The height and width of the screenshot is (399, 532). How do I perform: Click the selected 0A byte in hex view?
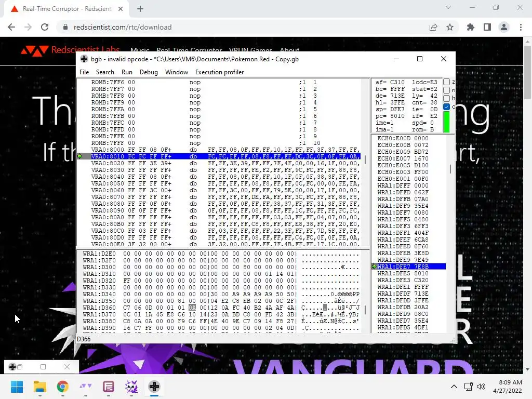pyautogui.click(x=192, y=308)
